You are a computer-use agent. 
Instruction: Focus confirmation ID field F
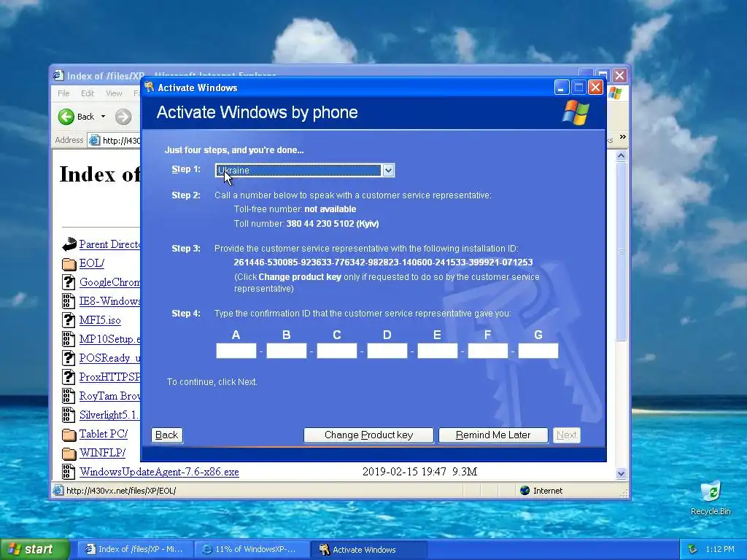[488, 351]
